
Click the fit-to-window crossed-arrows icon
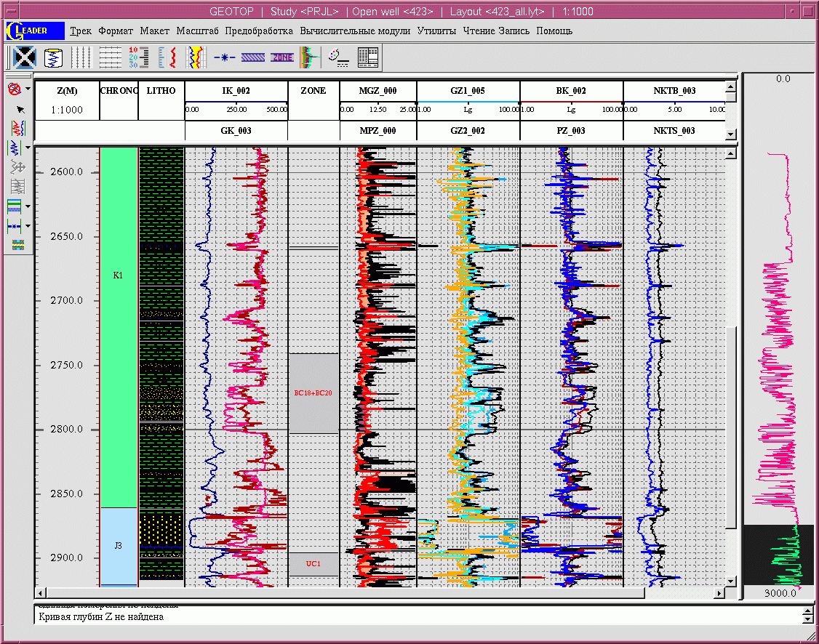click(x=25, y=57)
